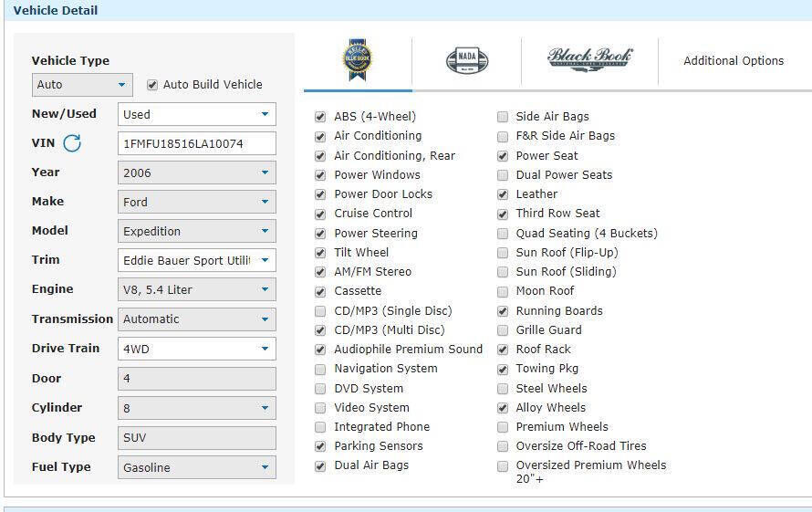
Task: Click the Door field
Action: coord(196,379)
